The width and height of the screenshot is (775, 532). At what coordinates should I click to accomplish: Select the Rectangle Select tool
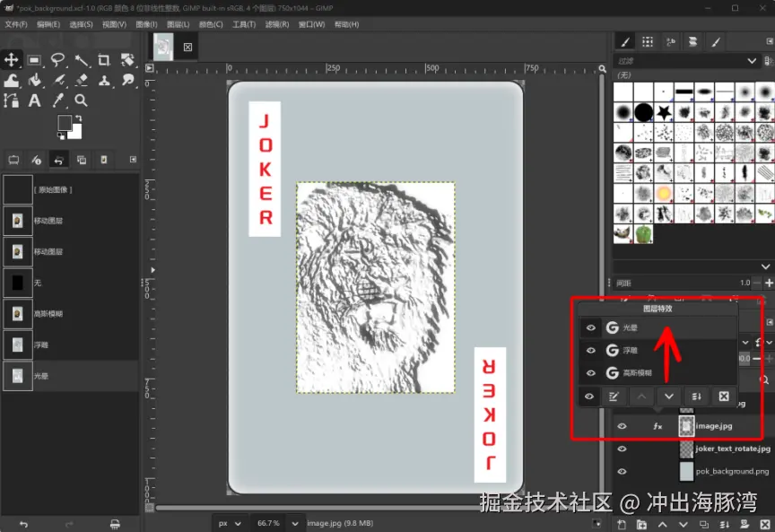pyautogui.click(x=34, y=60)
